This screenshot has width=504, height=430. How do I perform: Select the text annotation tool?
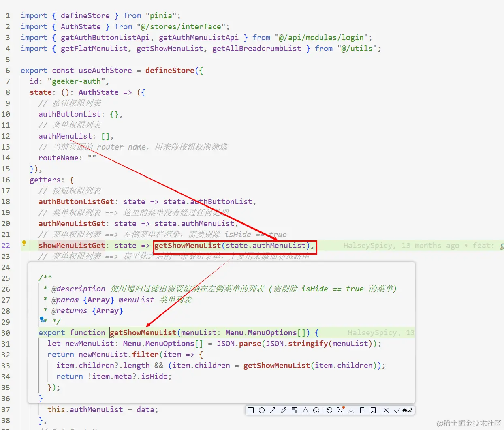[305, 410]
